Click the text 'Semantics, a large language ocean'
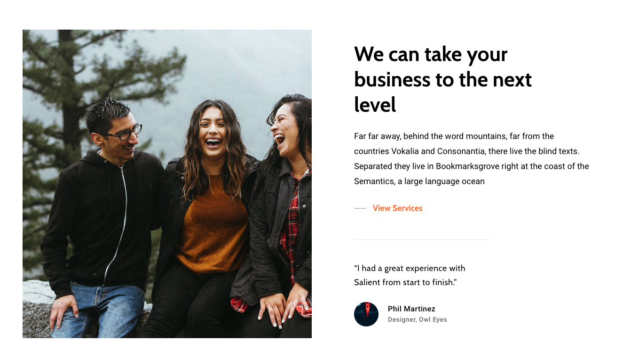 coord(419,181)
